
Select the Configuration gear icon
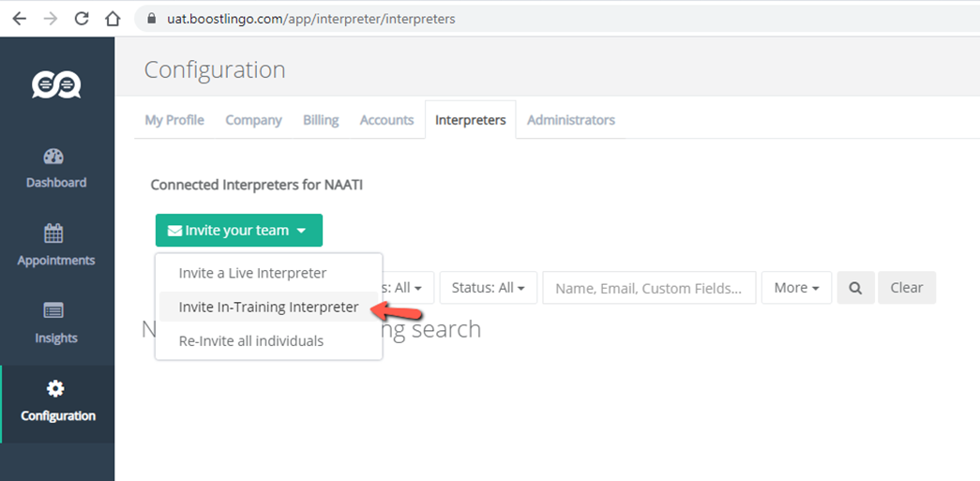[56, 389]
